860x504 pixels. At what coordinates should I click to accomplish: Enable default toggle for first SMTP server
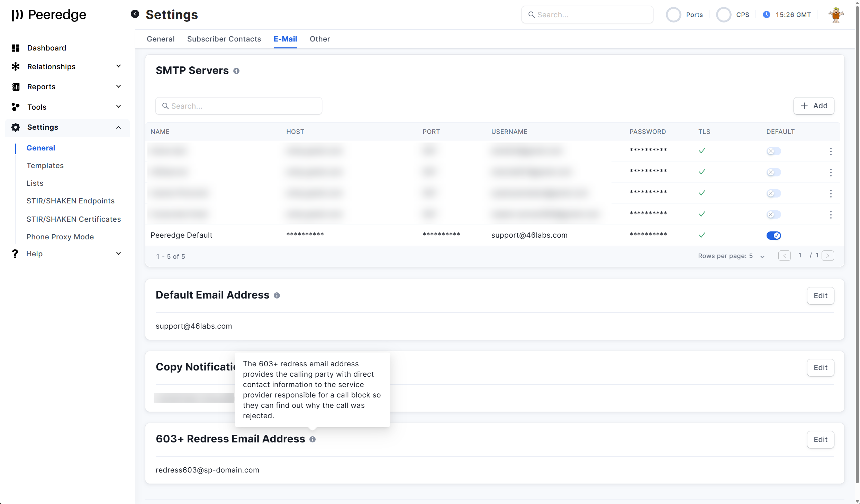(773, 151)
